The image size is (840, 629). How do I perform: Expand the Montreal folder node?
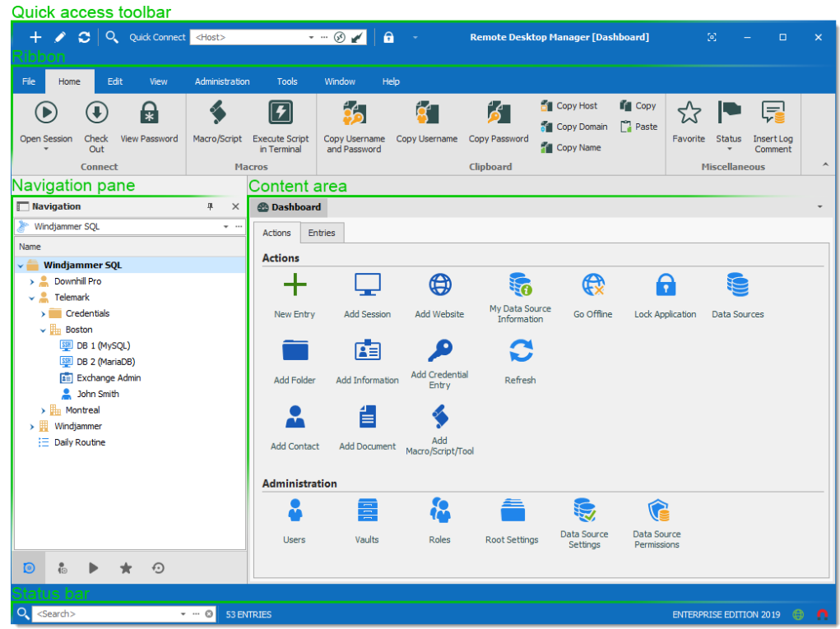point(44,410)
